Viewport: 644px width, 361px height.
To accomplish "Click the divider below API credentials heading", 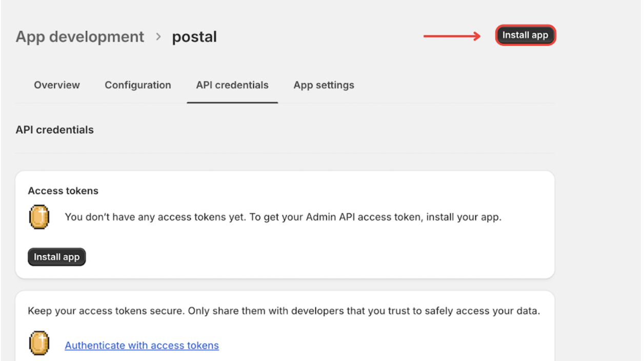I will point(285,153).
